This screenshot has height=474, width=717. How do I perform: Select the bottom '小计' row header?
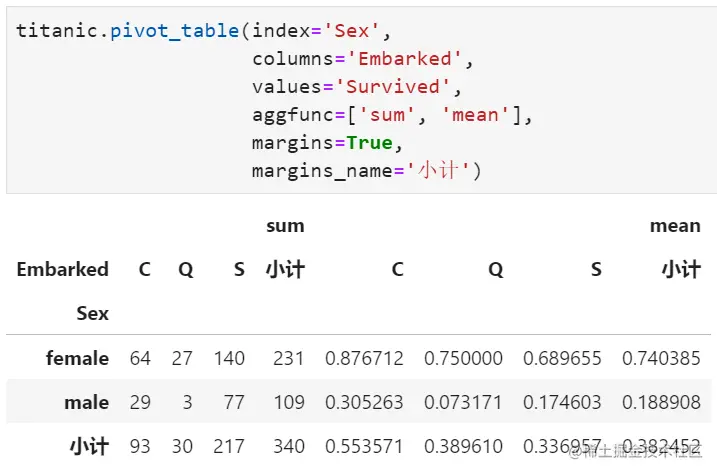(x=89, y=446)
